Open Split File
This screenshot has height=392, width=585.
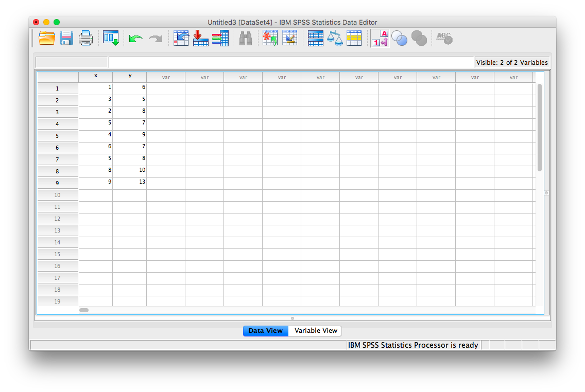(x=315, y=38)
